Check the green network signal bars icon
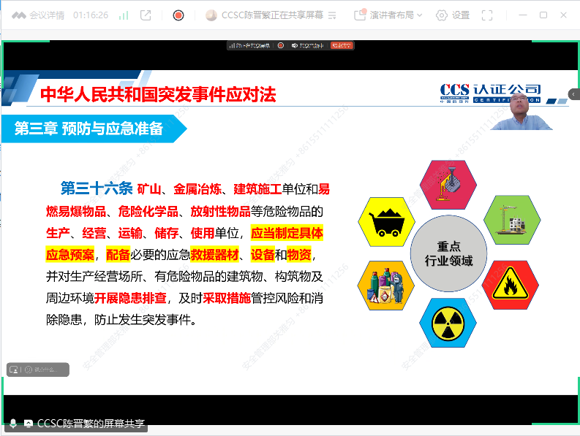The image size is (580, 436). (x=124, y=16)
